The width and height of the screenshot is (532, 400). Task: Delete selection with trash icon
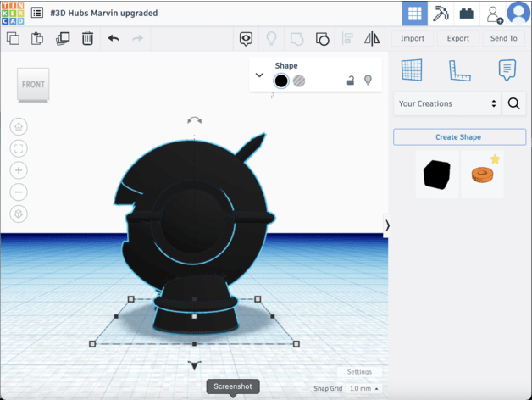(87, 38)
